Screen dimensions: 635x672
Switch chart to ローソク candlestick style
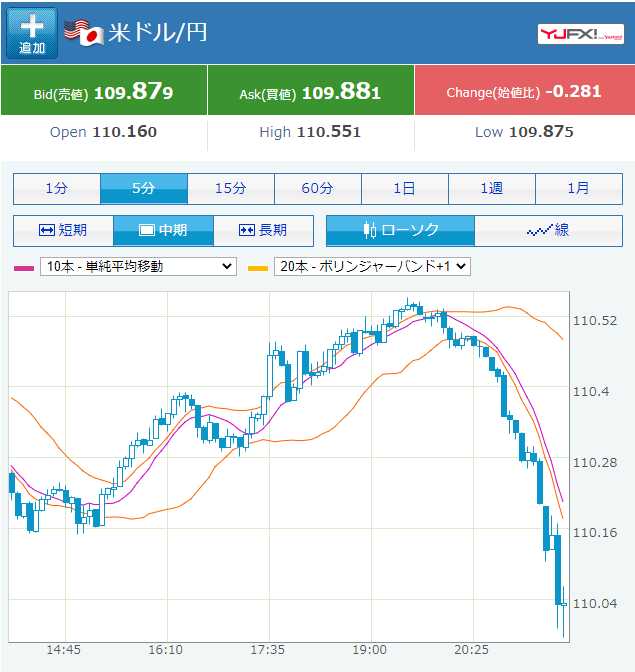click(400, 231)
